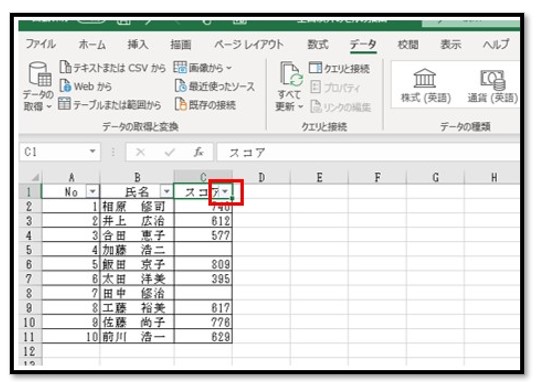Open 最近使ったソース
The image size is (538, 382).
215,86
